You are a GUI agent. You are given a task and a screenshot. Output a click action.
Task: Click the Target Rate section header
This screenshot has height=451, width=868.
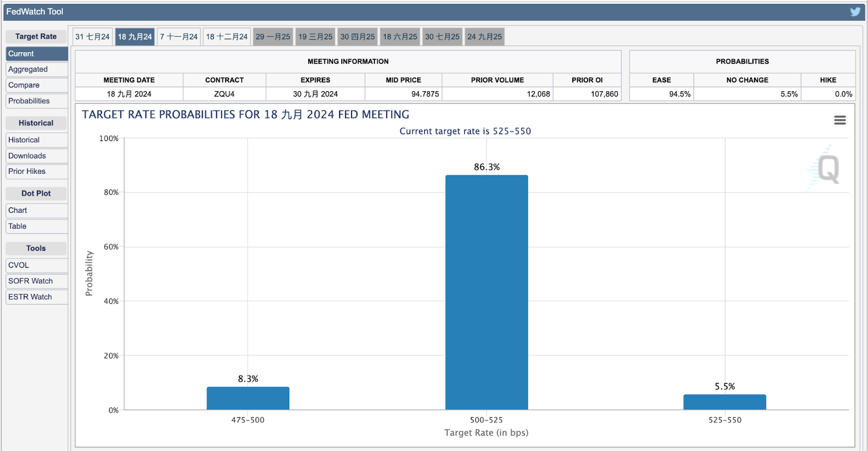click(x=36, y=36)
